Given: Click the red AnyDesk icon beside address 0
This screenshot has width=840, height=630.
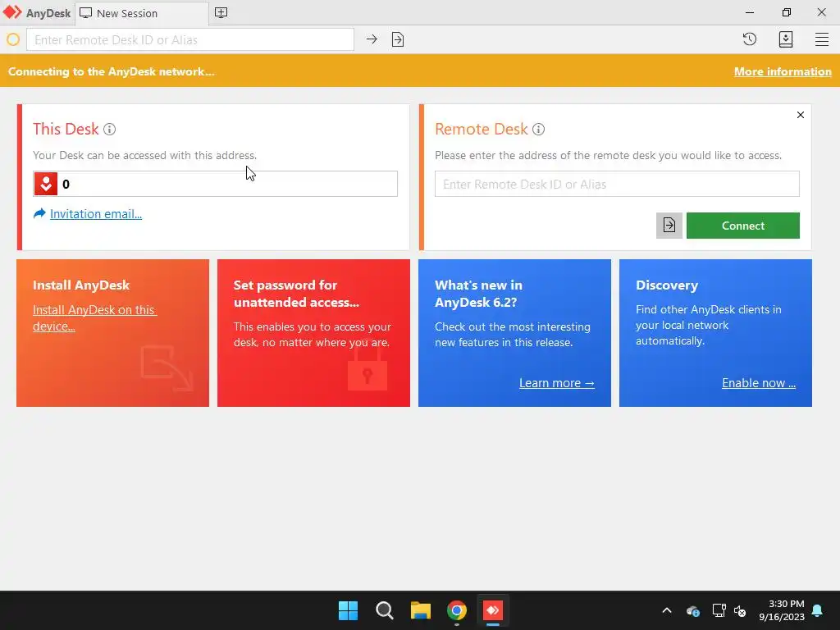Looking at the screenshot, I should 46,184.
